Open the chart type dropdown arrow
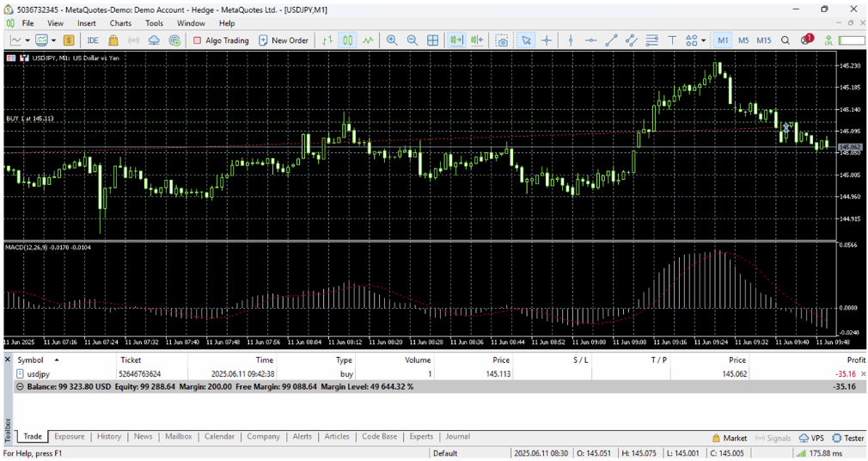This screenshot has width=868, height=461. click(28, 40)
